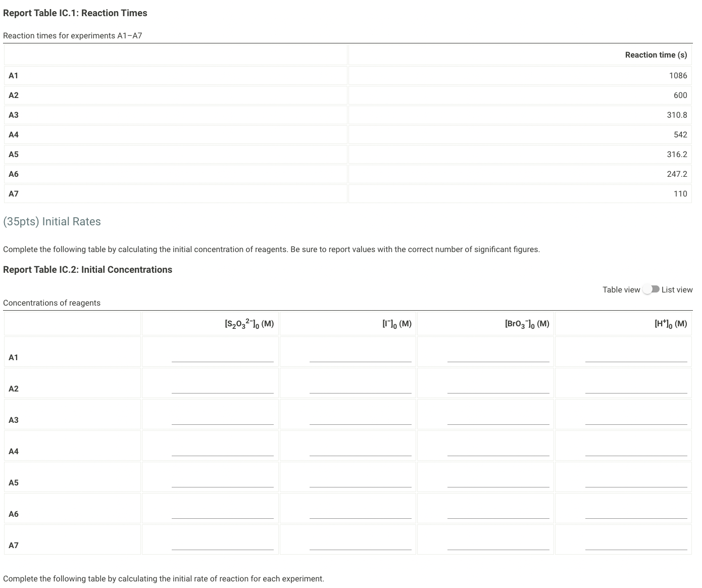Click the A5 reaction time 316.2
Viewport: 702px width, 588px height.
(677, 154)
